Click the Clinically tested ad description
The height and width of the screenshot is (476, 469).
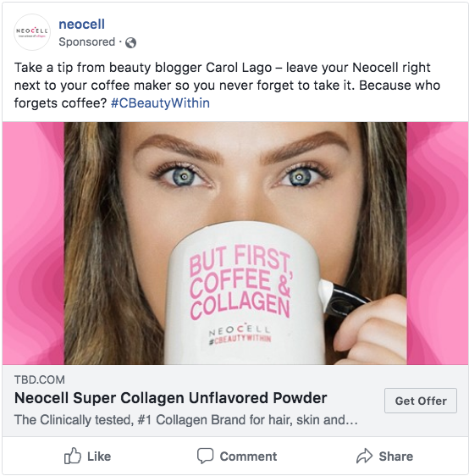point(185,420)
